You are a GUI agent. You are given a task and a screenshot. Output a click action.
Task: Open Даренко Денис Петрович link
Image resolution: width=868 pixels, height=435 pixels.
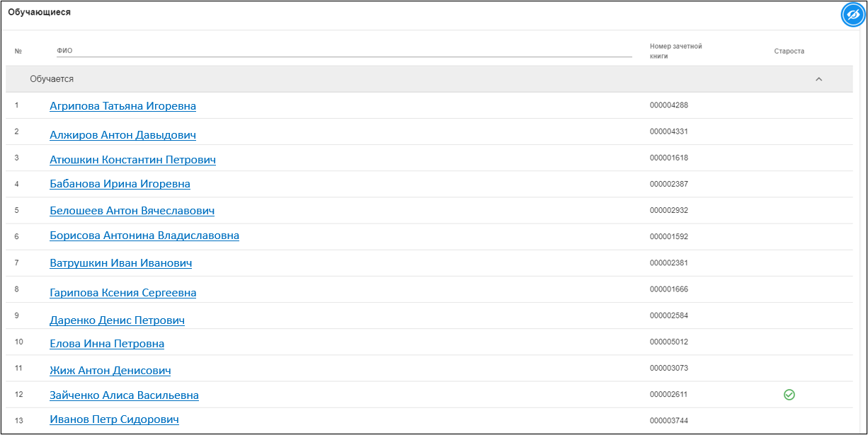point(117,320)
